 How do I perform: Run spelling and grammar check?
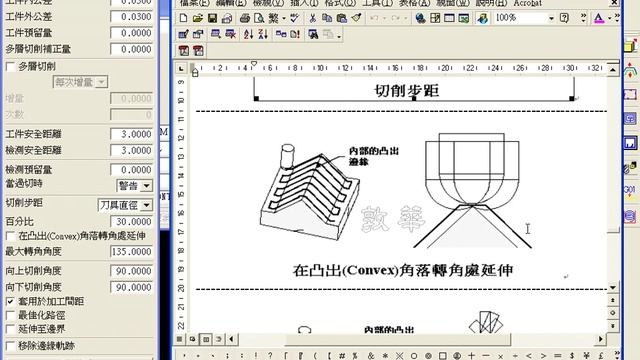tap(294, 18)
